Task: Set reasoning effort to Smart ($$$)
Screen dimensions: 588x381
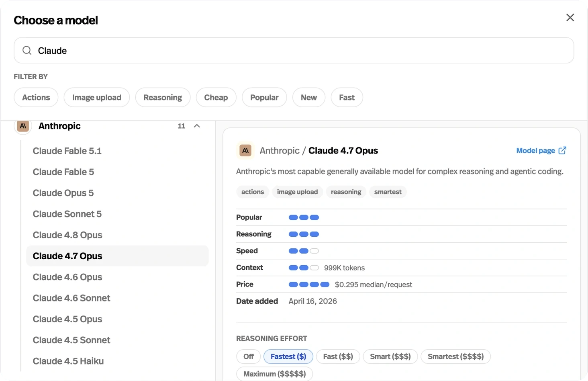Action: click(390, 356)
